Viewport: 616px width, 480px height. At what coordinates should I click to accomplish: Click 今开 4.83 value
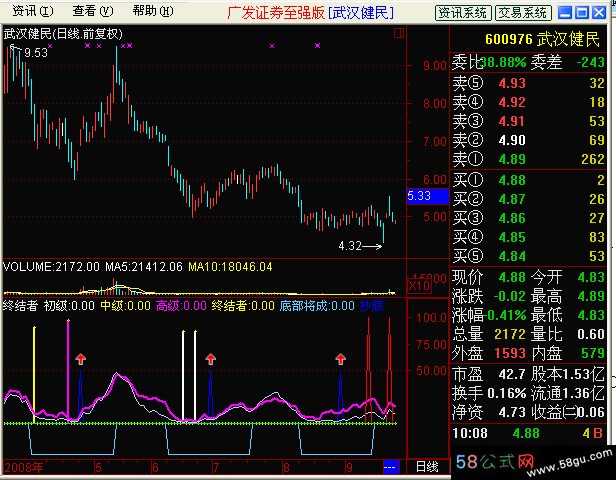tap(591, 277)
